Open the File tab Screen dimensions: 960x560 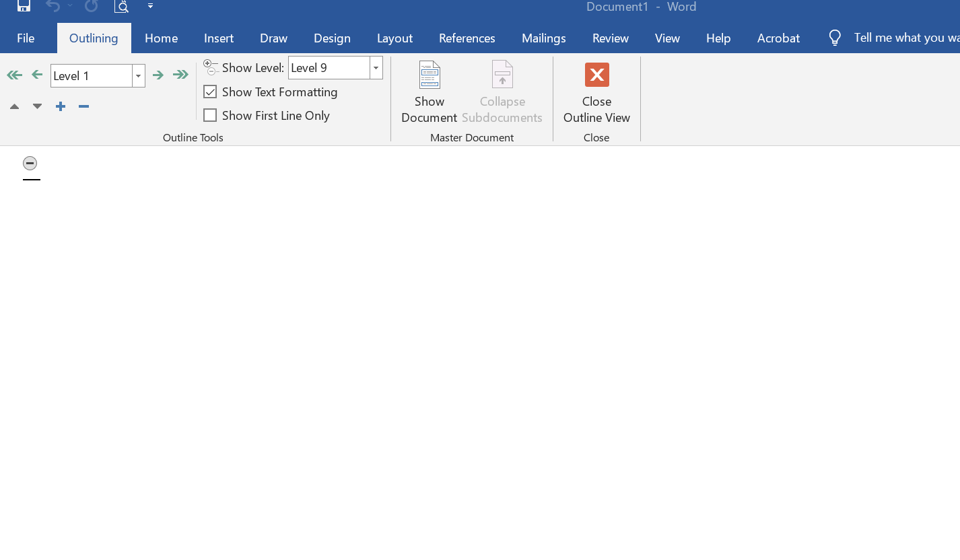(x=26, y=38)
